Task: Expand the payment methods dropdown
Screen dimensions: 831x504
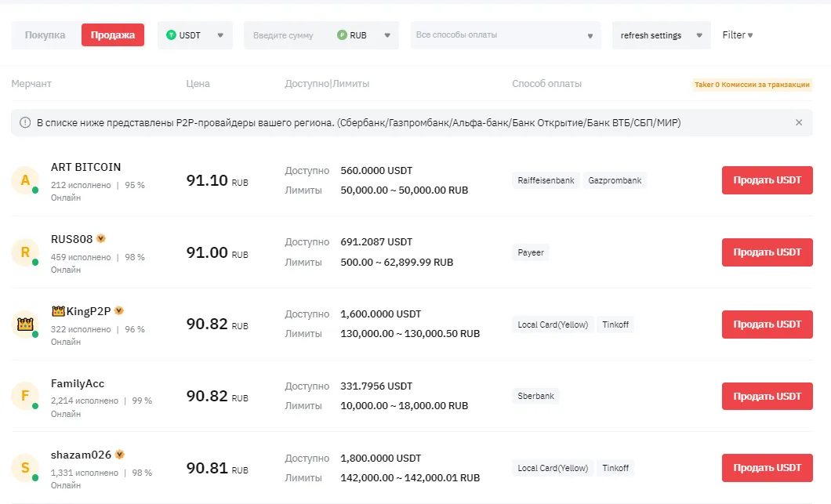Action: click(x=505, y=34)
